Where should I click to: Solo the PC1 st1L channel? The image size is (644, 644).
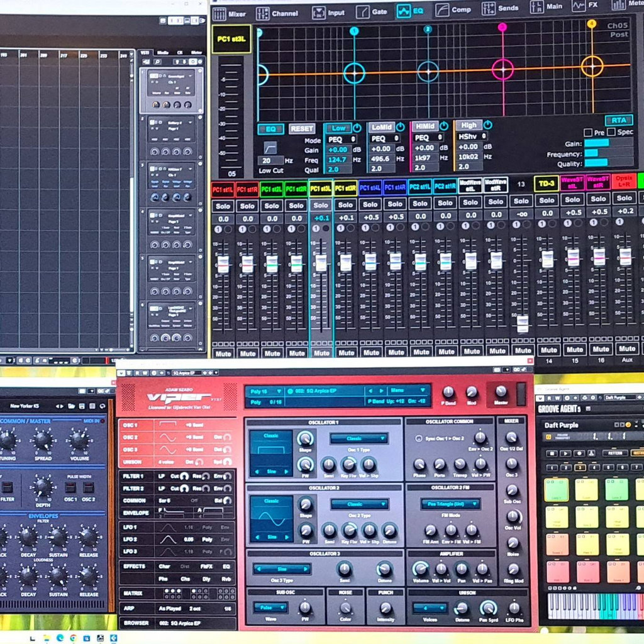[223, 206]
